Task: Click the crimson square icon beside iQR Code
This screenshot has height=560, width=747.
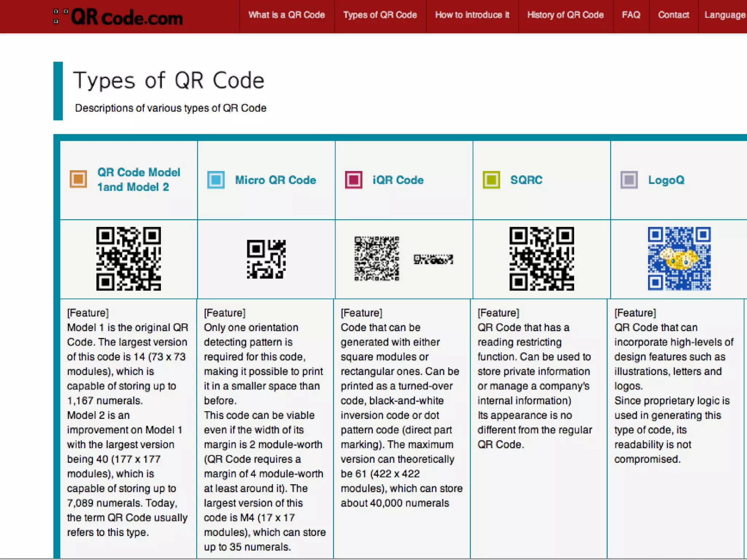Action: [353, 180]
